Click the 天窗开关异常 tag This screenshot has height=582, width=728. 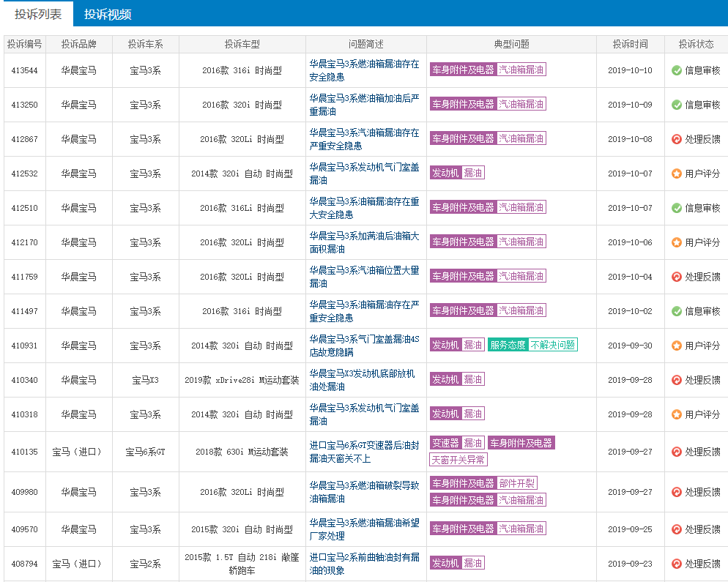[458, 460]
